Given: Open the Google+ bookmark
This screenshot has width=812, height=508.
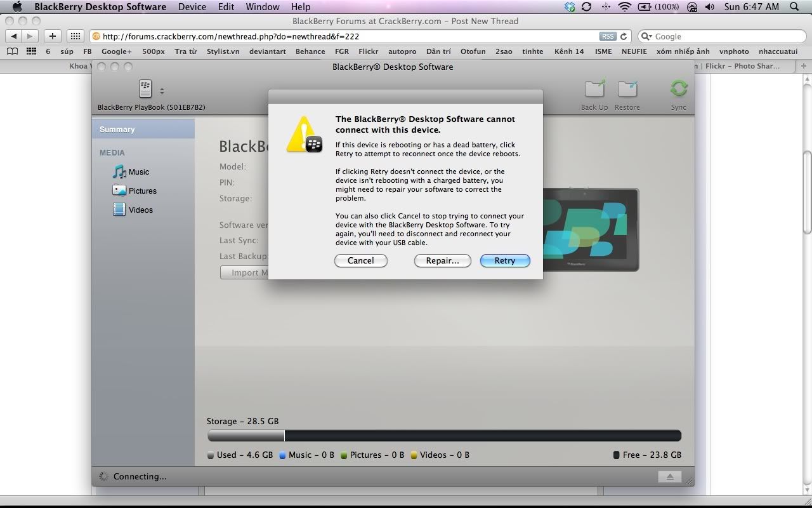Looking at the screenshot, I should (117, 51).
